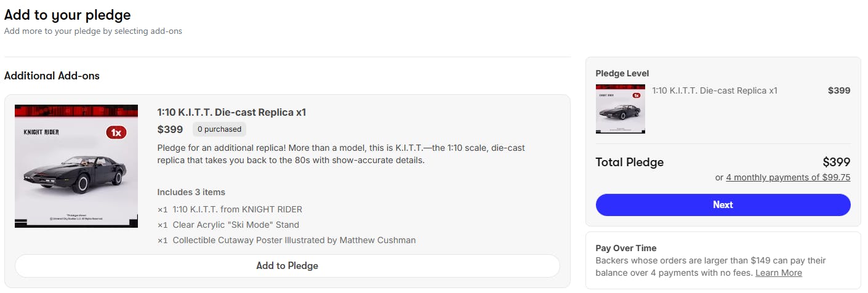Open the 4 monthly payments link
The width and height of the screenshot is (868, 293).
[788, 177]
